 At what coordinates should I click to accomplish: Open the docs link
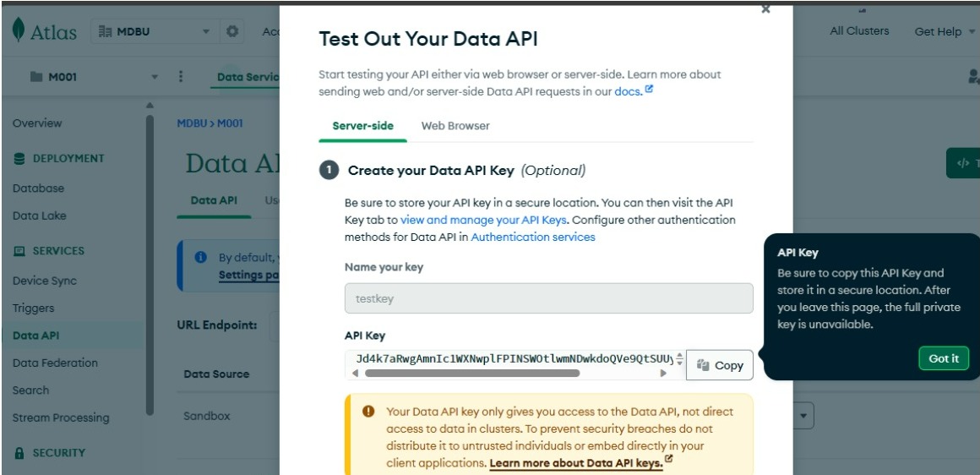[x=628, y=91]
